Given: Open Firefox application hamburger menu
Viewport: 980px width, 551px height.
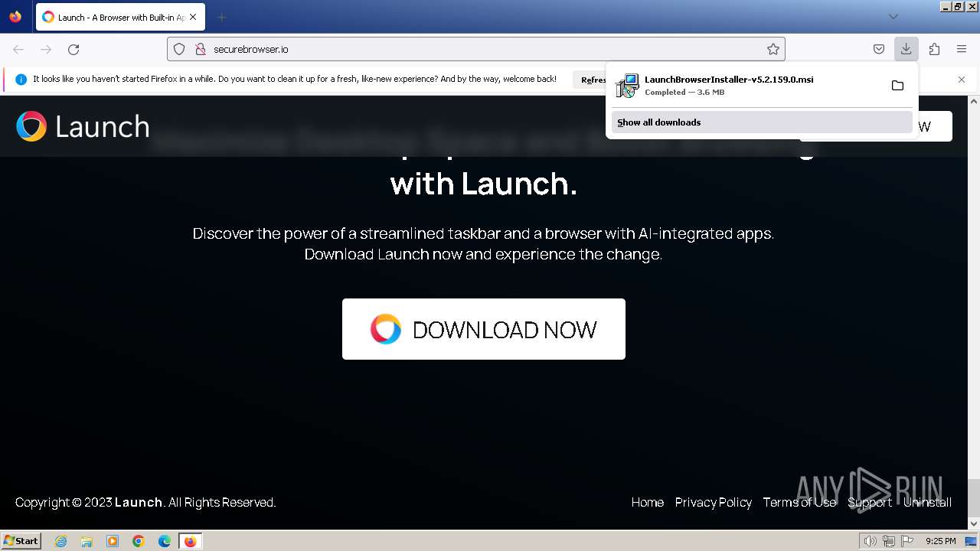Looking at the screenshot, I should 962,49.
